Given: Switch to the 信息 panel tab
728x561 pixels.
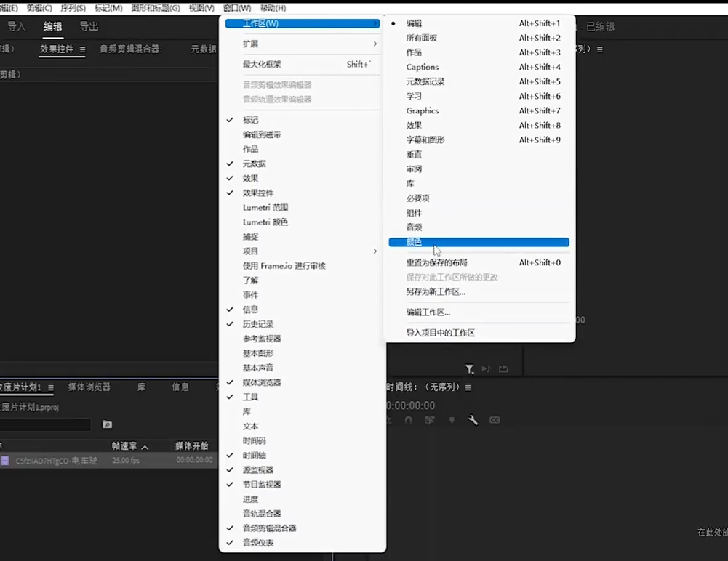Looking at the screenshot, I should [180, 387].
